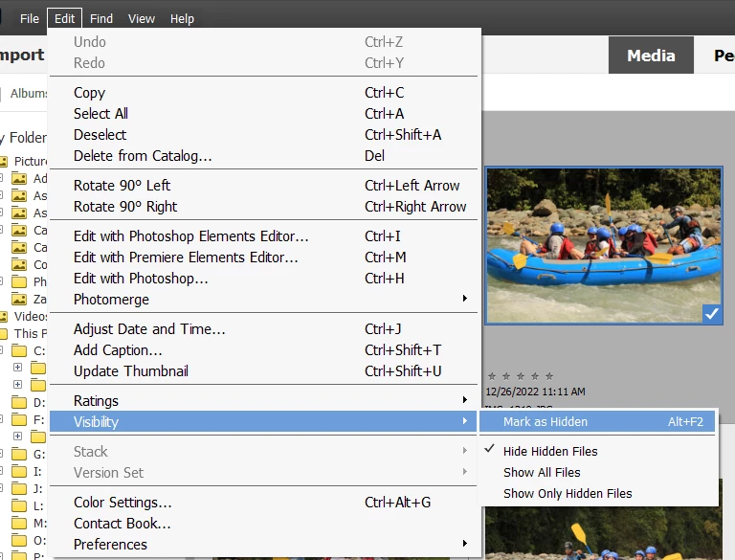Choose Update Thumbnail
The image size is (735, 560).
click(265, 371)
